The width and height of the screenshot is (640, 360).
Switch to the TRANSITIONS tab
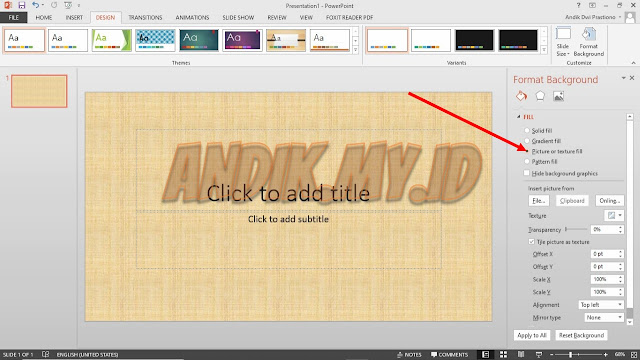click(x=145, y=18)
